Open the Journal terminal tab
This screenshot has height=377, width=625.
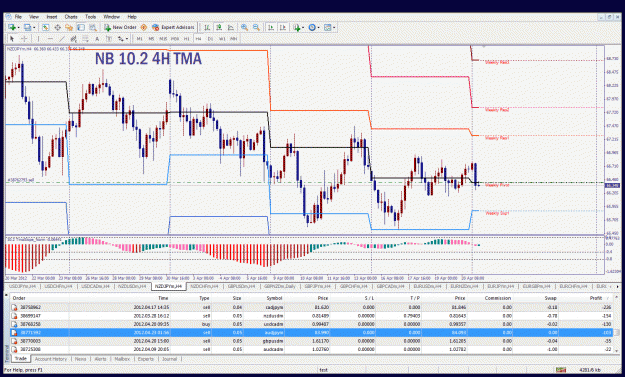pos(169,359)
